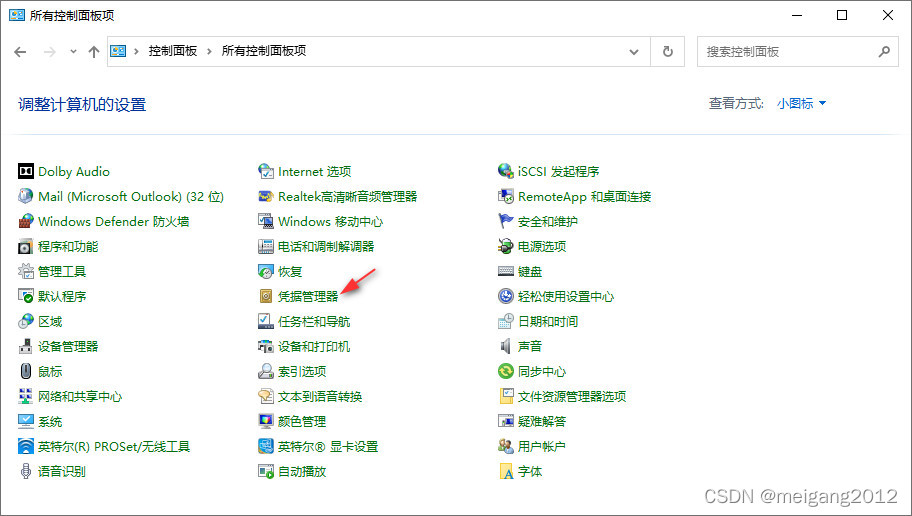Click the 搜索控制面板 search field
Screen dimensions: 912x516
(x=797, y=52)
